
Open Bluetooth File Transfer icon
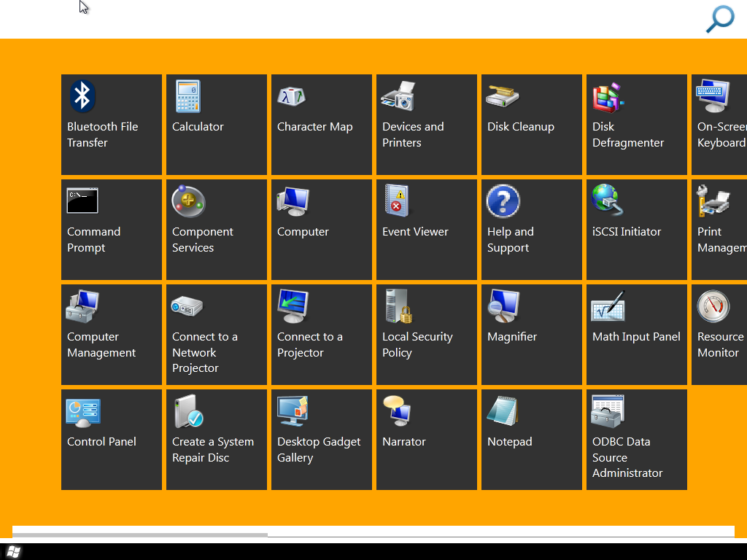(x=82, y=96)
